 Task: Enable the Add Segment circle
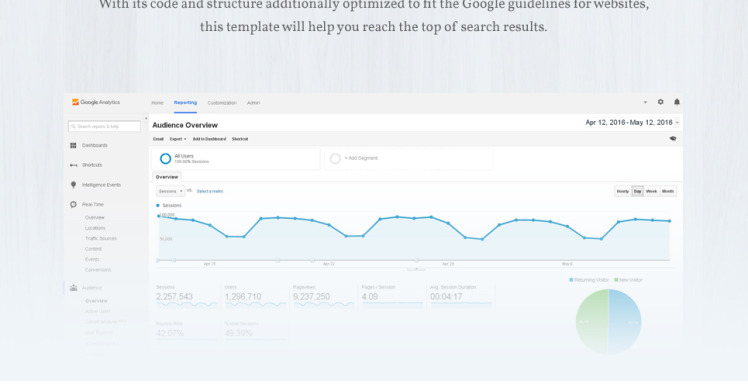tap(335, 158)
